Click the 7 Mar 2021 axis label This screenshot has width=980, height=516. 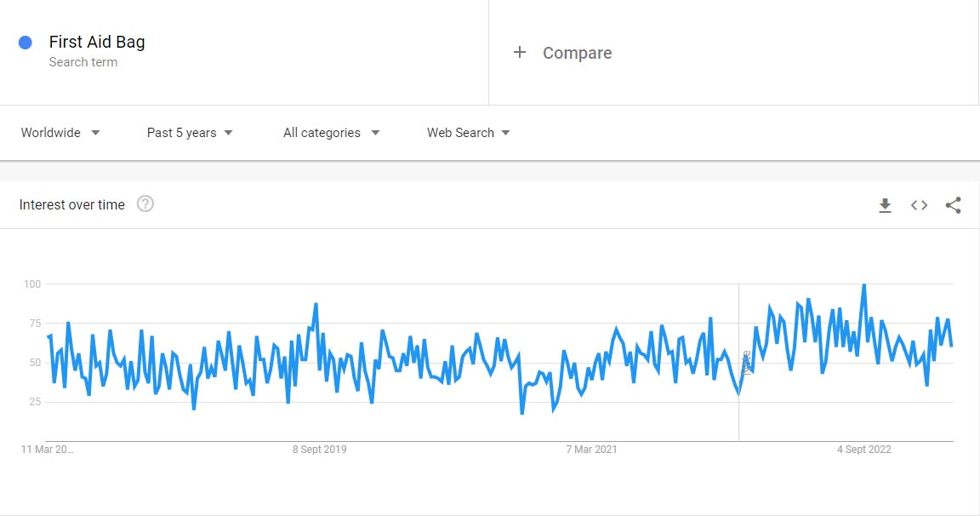tap(591, 450)
